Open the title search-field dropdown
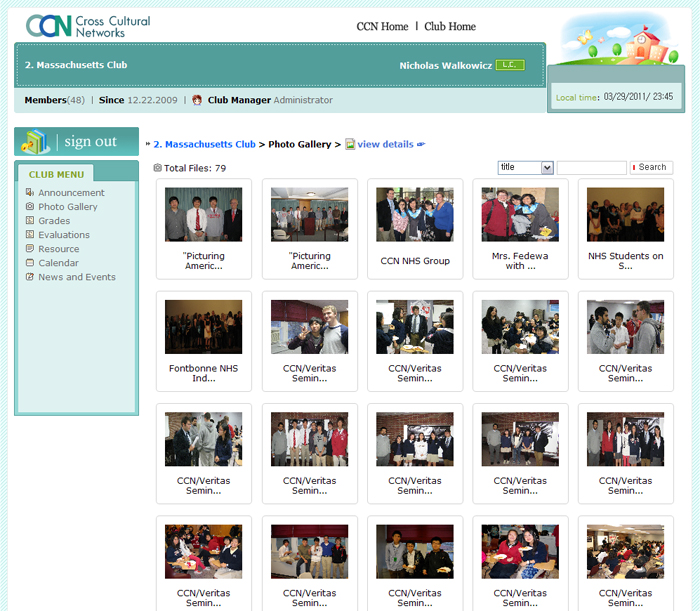 pos(525,167)
